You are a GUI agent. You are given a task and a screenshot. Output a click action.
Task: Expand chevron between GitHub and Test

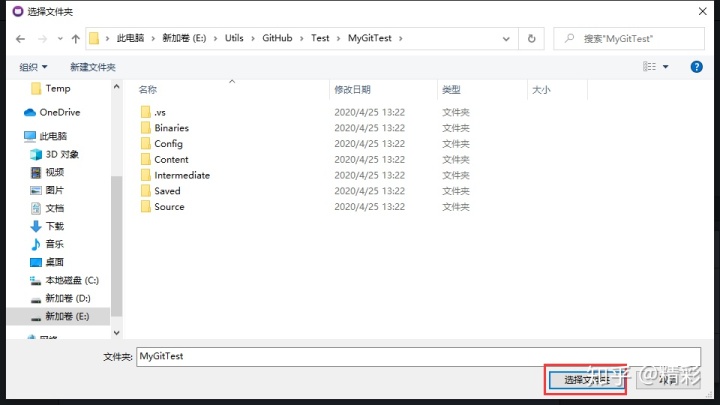pos(302,39)
